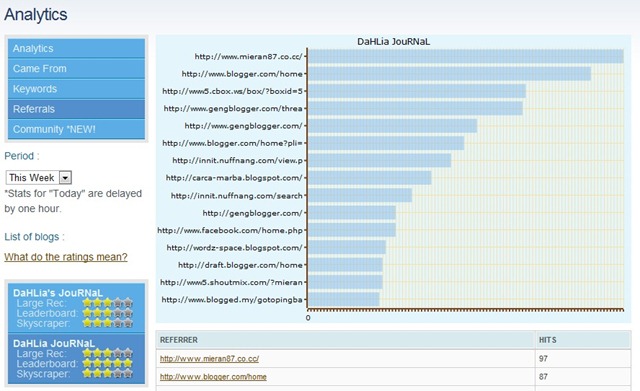Click Skyscraper star rating of DaHLia JouRNaL
The image size is (640, 391).
(x=108, y=374)
